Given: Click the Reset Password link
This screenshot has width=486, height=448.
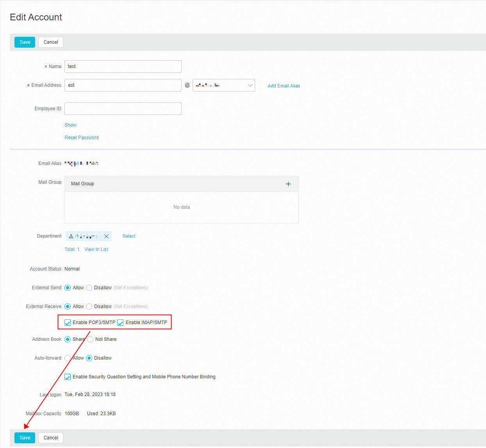Looking at the screenshot, I should click(82, 138).
